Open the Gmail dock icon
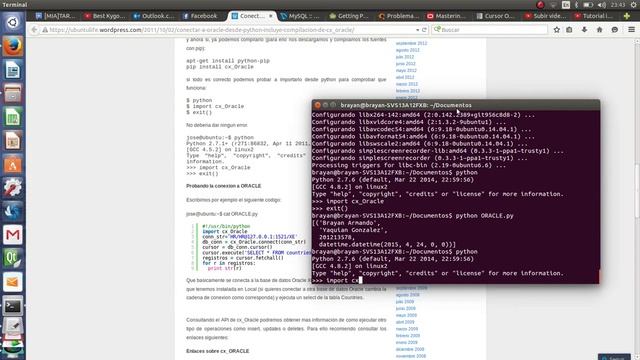 click(x=13, y=235)
